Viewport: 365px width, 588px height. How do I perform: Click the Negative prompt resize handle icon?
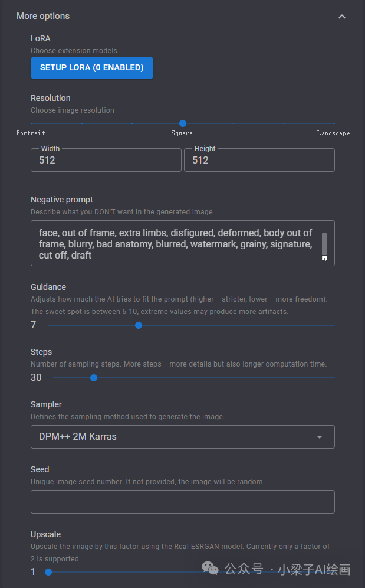[x=324, y=259]
